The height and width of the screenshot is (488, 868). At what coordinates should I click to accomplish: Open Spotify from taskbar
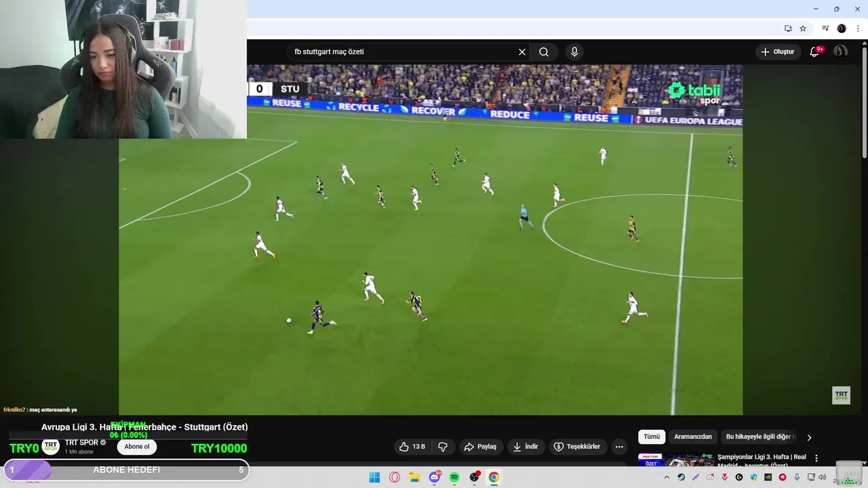click(454, 477)
